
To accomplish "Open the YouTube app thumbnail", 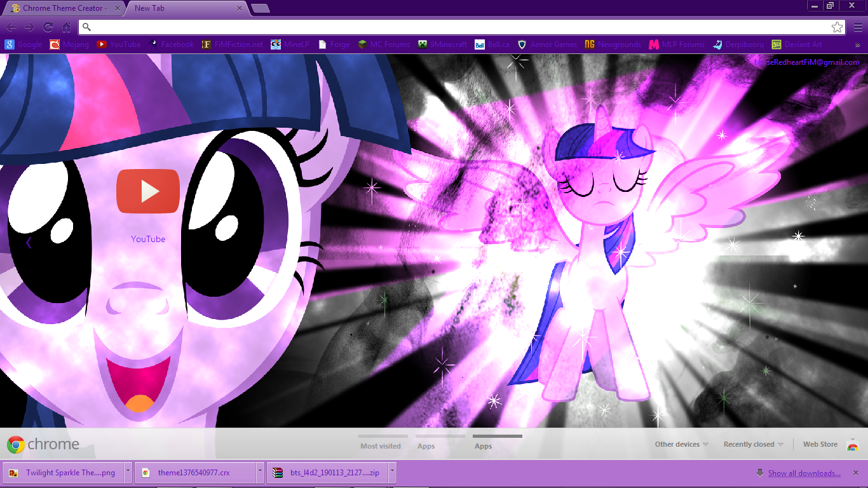I will pos(148,191).
